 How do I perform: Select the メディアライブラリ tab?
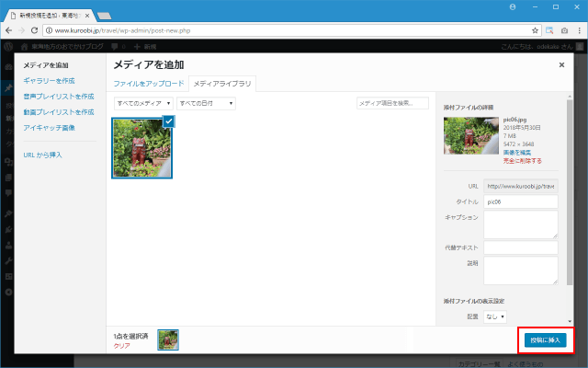[222, 84]
